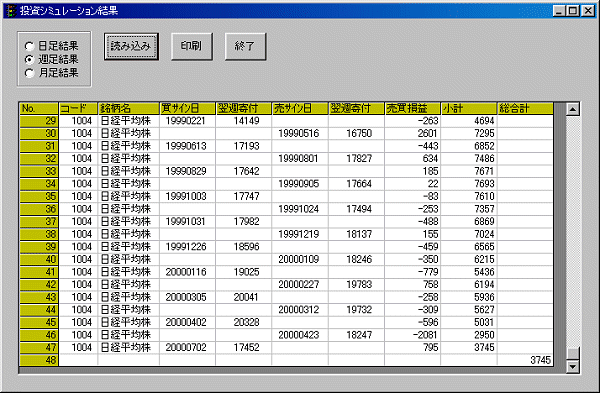This screenshot has width=600, height=393.
Task: Click buy sign date 19991226
Action: tap(186, 247)
